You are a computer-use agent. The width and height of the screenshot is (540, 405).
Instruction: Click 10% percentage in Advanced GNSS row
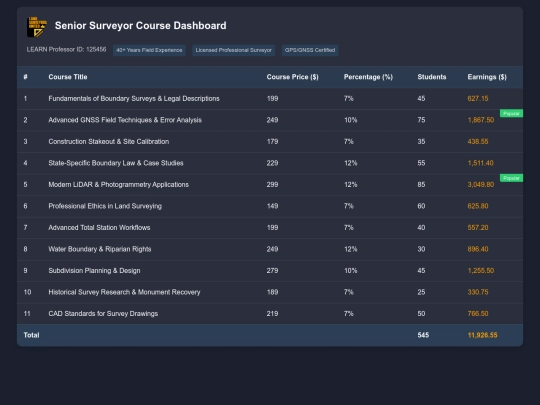point(351,120)
